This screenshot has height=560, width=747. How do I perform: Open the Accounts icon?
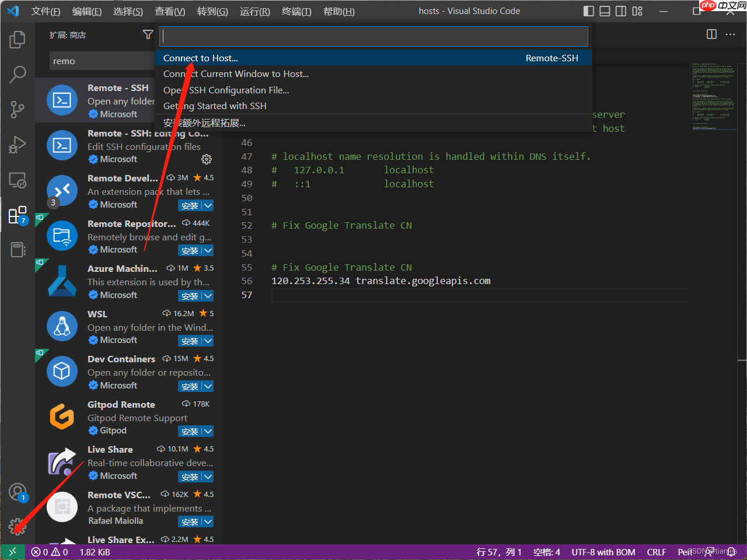click(18, 492)
